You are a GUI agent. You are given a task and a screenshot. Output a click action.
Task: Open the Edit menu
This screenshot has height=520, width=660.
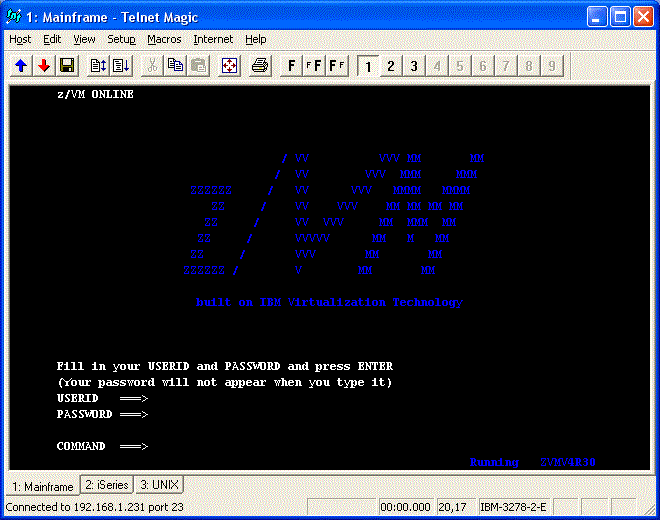52,40
